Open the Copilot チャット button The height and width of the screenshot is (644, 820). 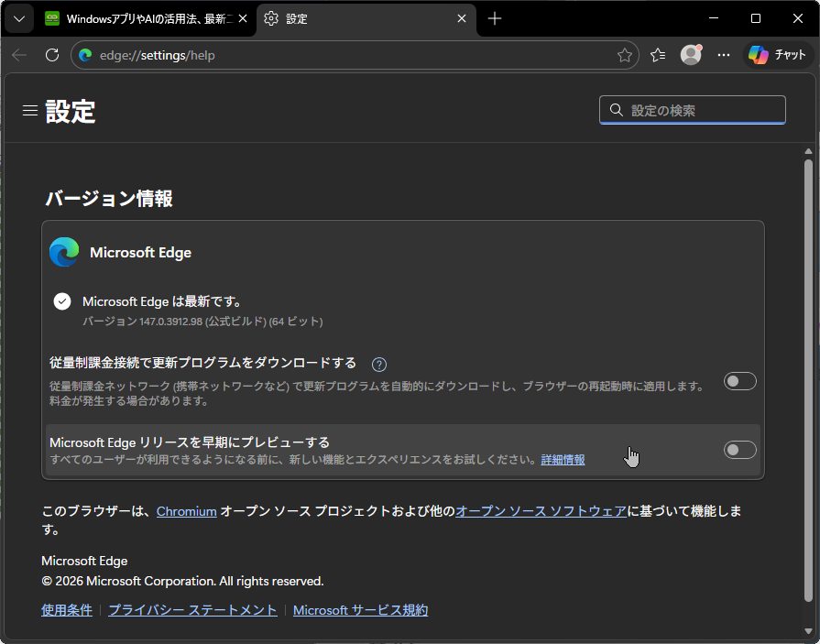(x=778, y=55)
